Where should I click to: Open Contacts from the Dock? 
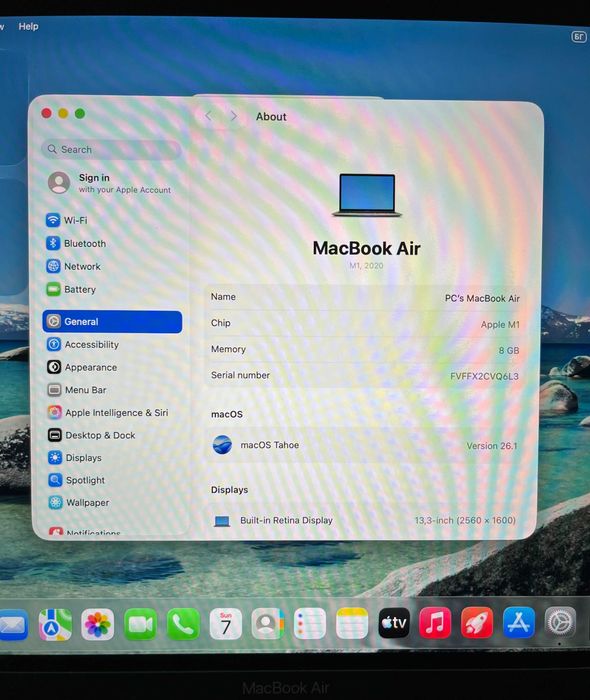pos(268,624)
